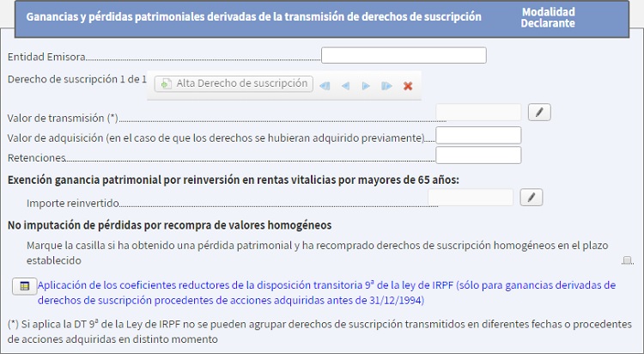Open Aplicación de los coeficientes reductores link
644x354 pixels.
coord(326,293)
